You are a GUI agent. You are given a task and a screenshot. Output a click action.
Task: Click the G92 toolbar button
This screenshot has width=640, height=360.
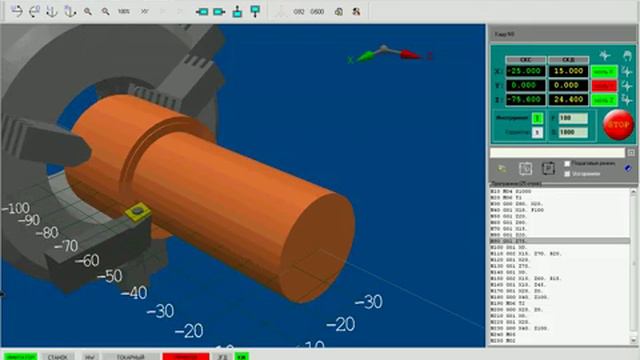pos(299,12)
